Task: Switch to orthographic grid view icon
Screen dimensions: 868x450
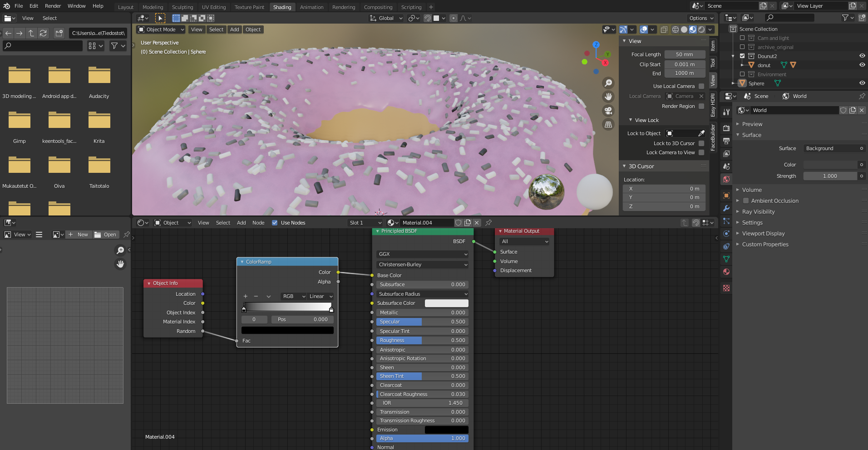Action: tap(608, 124)
